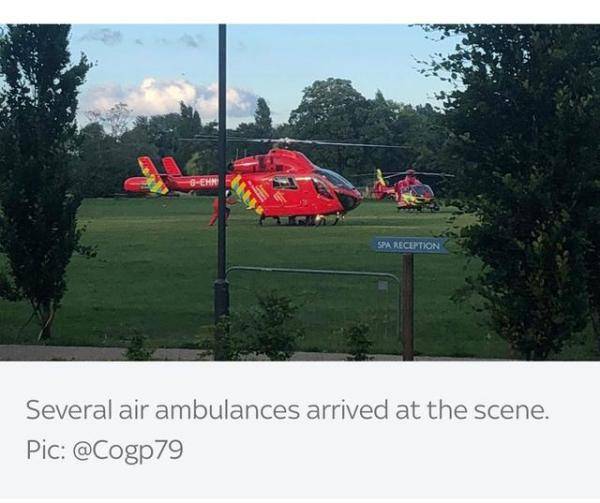Click the @Cogp79 picture credit handle
This screenshot has width=600, height=503.
pos(127,450)
